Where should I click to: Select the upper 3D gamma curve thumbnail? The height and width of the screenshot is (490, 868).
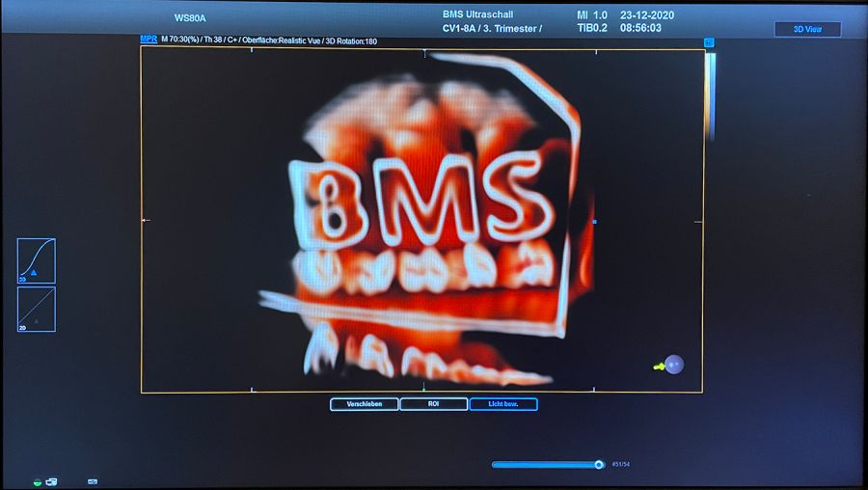[x=37, y=260]
